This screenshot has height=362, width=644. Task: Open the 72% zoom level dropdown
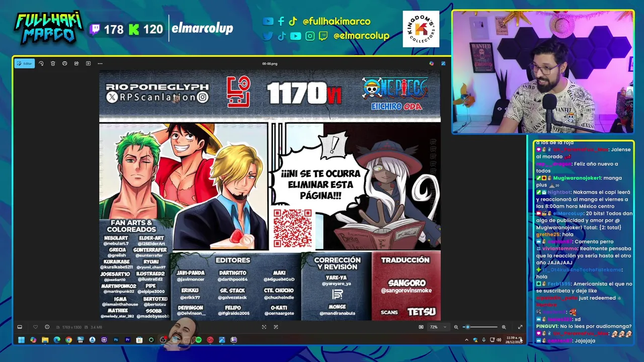coord(438,327)
